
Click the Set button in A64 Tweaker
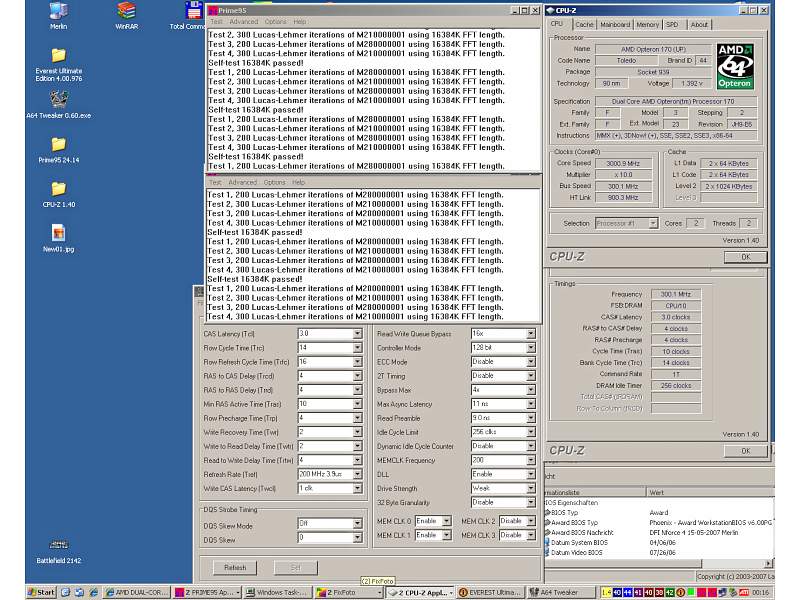(296, 567)
